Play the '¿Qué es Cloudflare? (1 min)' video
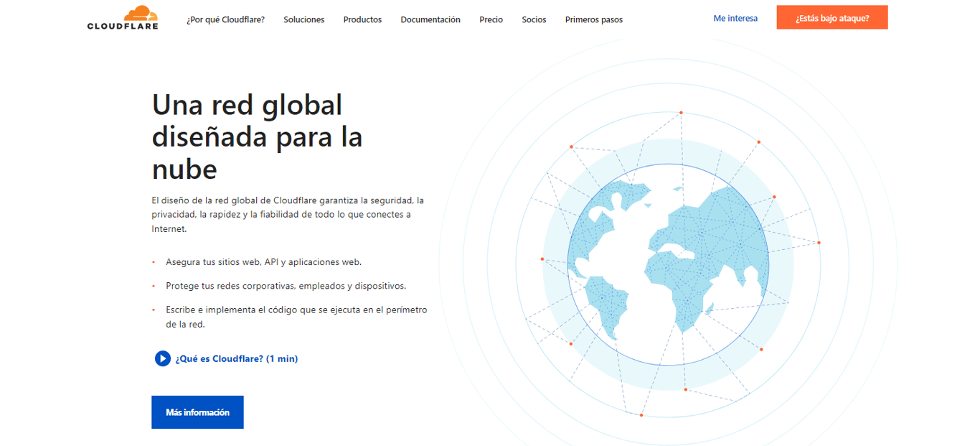This screenshot has height=446, width=980. coord(237,358)
